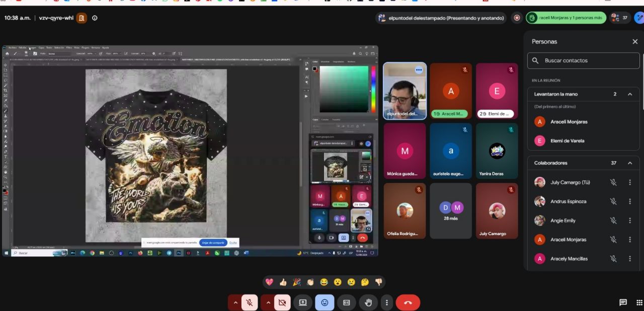Focus the Buscar contactos search field
The width and height of the screenshot is (644, 311).
tap(584, 61)
